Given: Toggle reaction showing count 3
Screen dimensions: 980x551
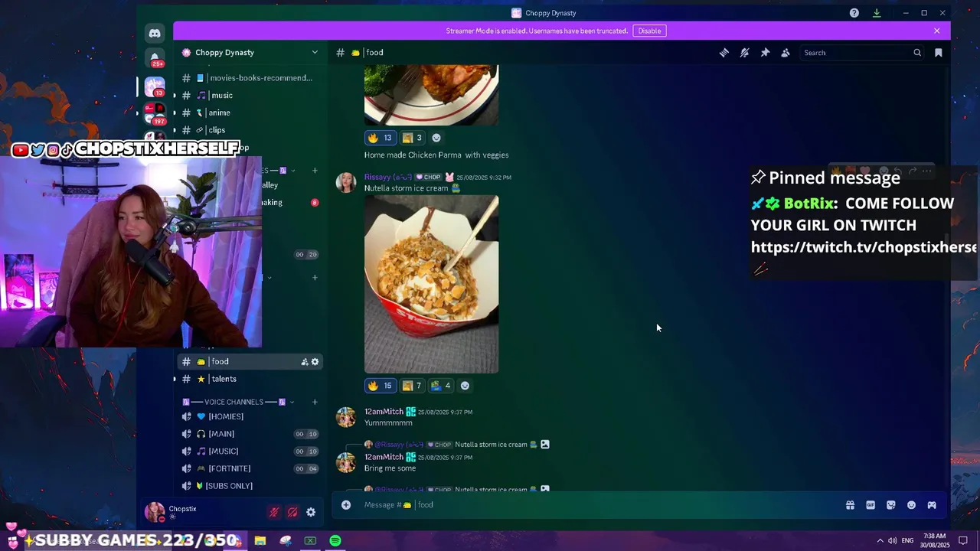Looking at the screenshot, I should [412, 138].
